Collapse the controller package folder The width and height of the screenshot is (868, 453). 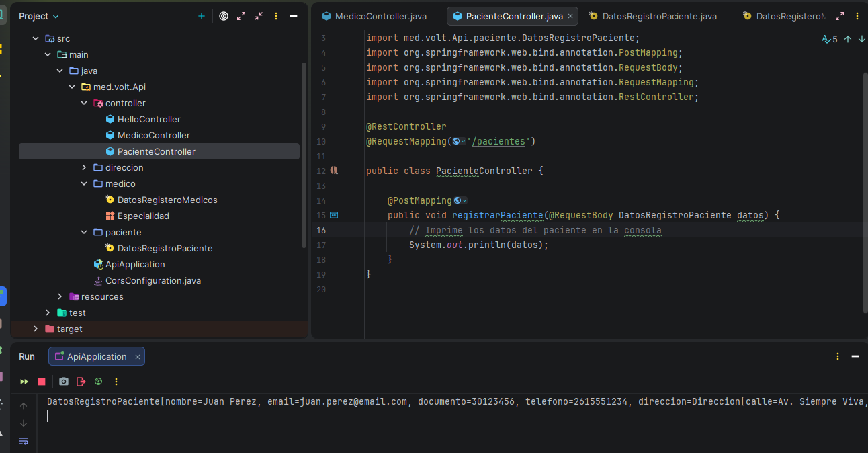pyautogui.click(x=84, y=103)
